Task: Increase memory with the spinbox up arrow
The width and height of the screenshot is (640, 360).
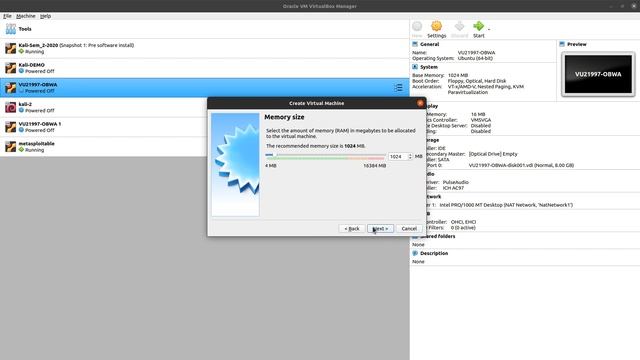Action: click(410, 155)
